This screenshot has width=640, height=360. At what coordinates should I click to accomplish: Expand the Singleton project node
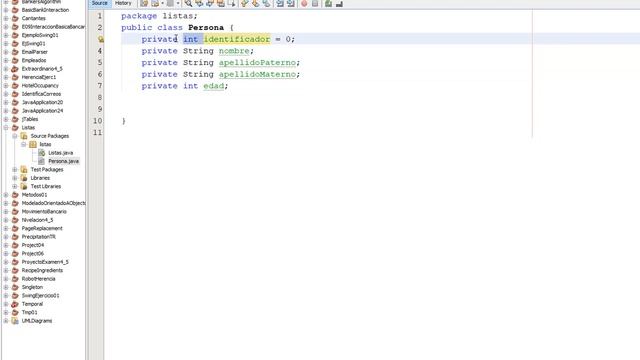pyautogui.click(x=6, y=287)
